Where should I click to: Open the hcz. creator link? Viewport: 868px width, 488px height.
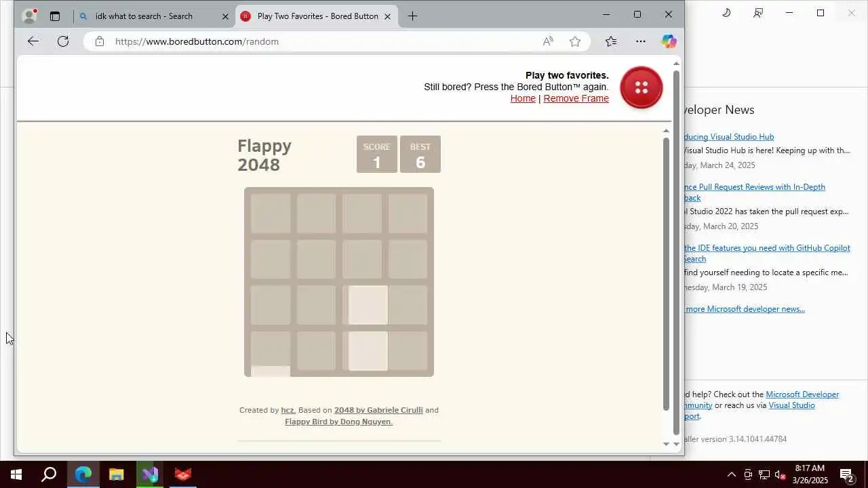tap(288, 410)
